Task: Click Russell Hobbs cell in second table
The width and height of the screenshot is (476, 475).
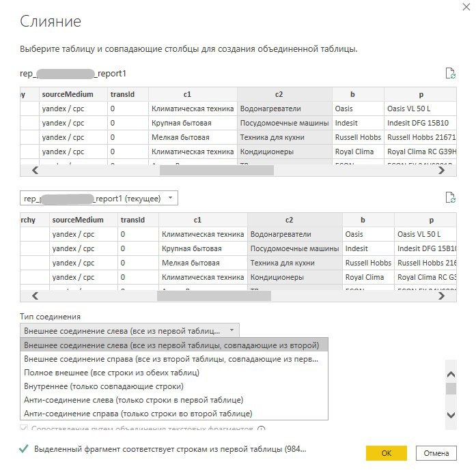Action: 368,263
